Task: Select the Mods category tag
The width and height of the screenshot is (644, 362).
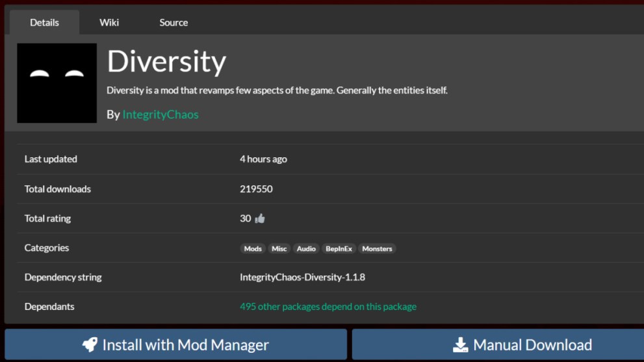Action: 253,248
